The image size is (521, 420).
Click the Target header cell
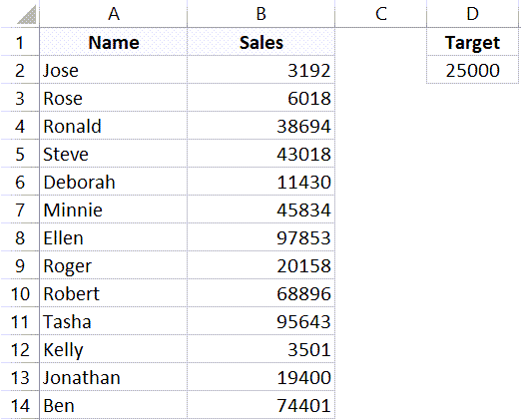point(472,42)
